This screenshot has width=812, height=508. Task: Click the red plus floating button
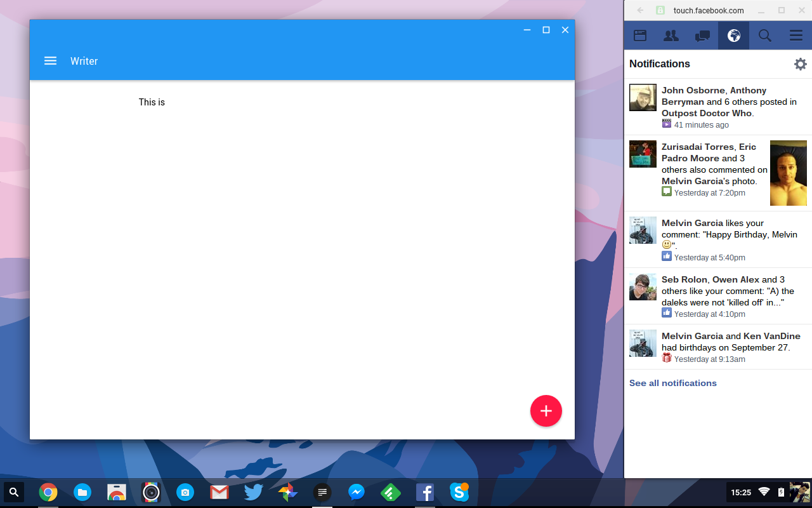click(546, 411)
